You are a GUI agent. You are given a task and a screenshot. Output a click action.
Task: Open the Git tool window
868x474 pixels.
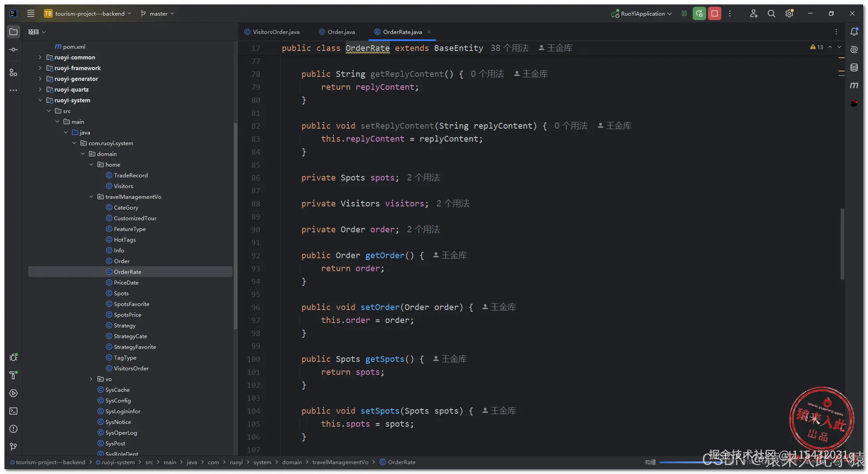pyautogui.click(x=13, y=447)
